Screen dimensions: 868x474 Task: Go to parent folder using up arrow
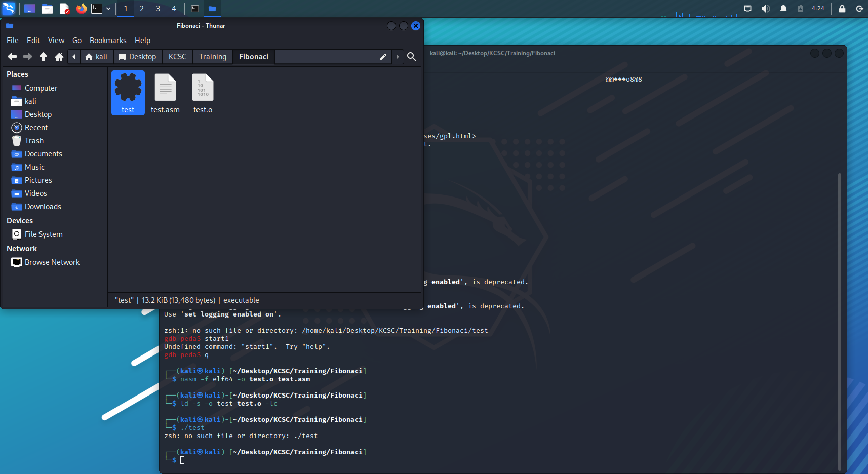44,57
